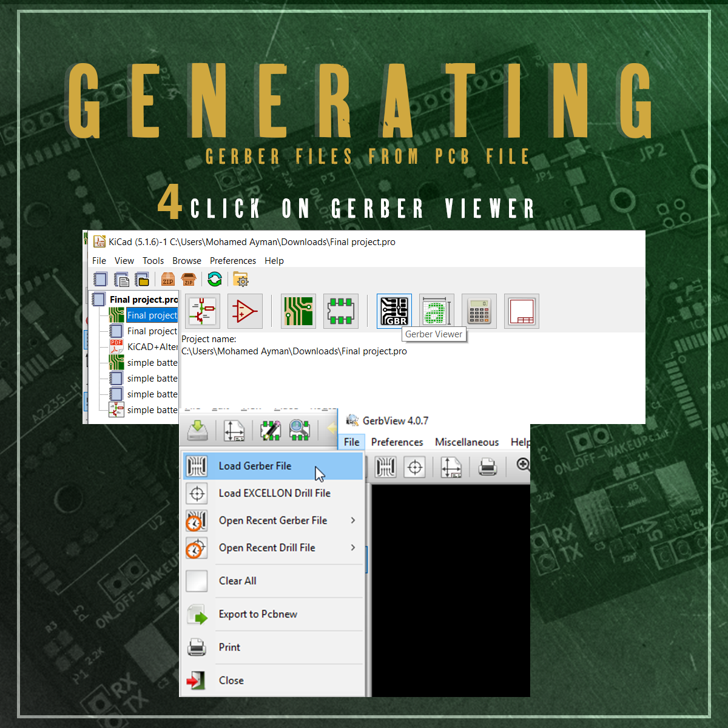Launch the Pcbnew PCB layout editor icon

click(298, 311)
